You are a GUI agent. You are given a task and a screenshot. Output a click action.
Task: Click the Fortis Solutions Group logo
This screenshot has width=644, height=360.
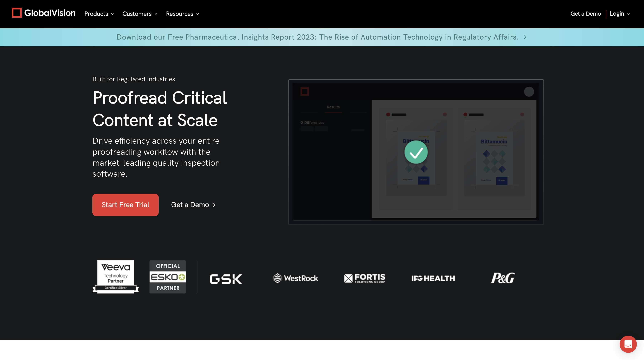coord(364,278)
